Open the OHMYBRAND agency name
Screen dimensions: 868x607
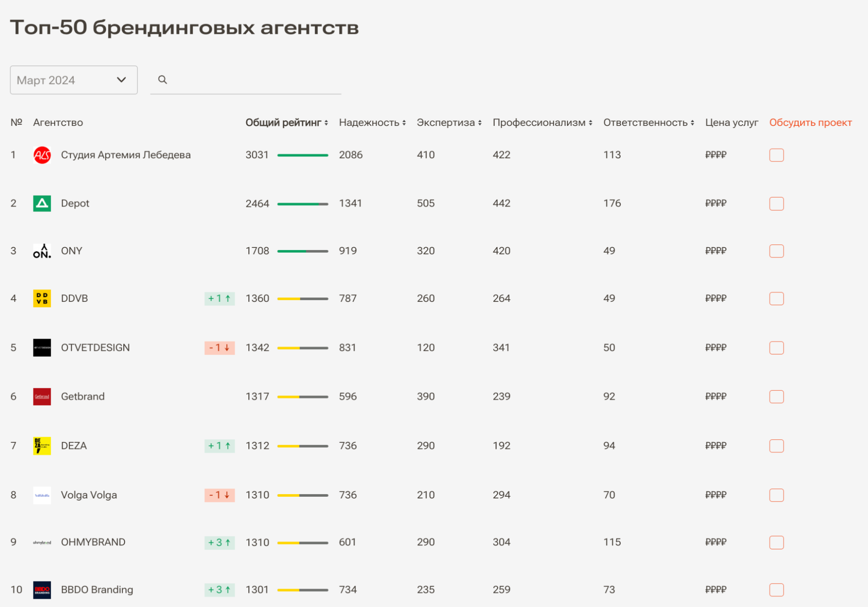[93, 542]
